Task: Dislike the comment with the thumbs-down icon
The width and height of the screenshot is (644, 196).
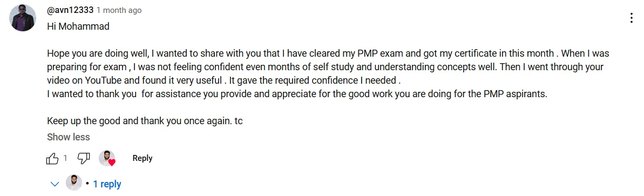Action: (x=84, y=158)
